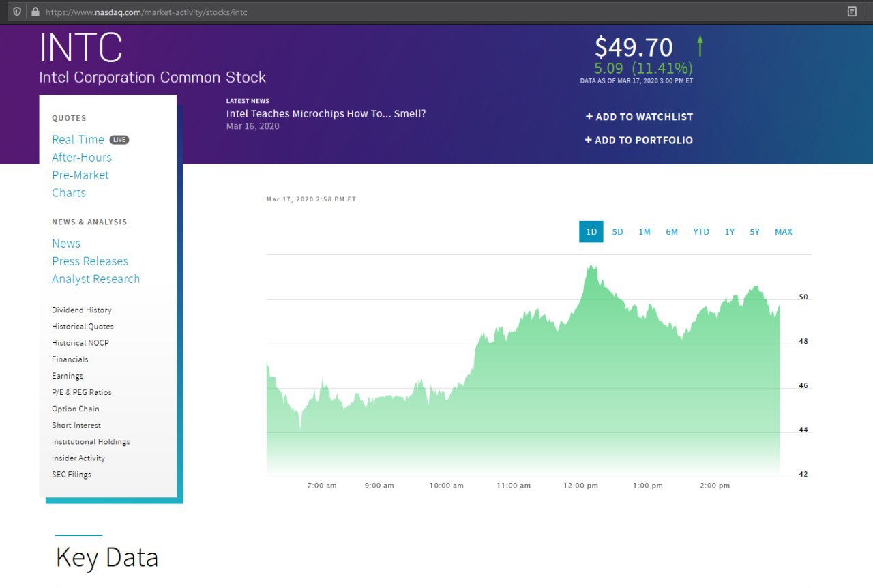Open Pre-Market quotes link

[80, 175]
